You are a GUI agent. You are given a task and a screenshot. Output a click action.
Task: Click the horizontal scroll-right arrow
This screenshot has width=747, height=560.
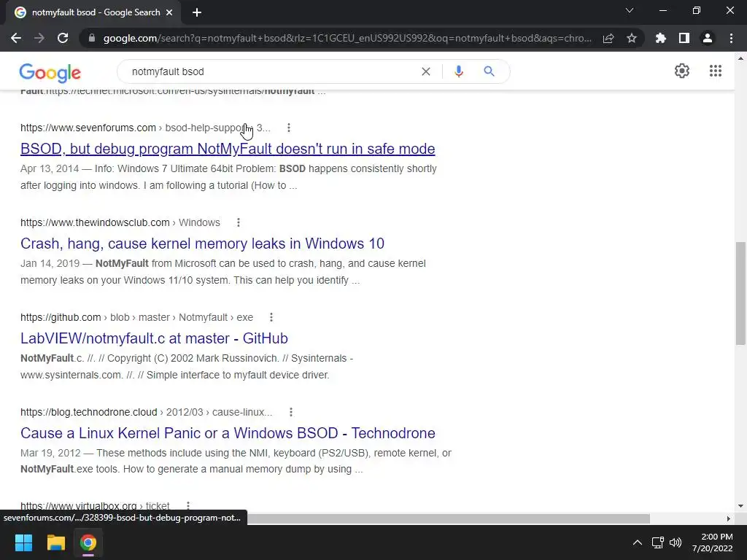(x=729, y=518)
